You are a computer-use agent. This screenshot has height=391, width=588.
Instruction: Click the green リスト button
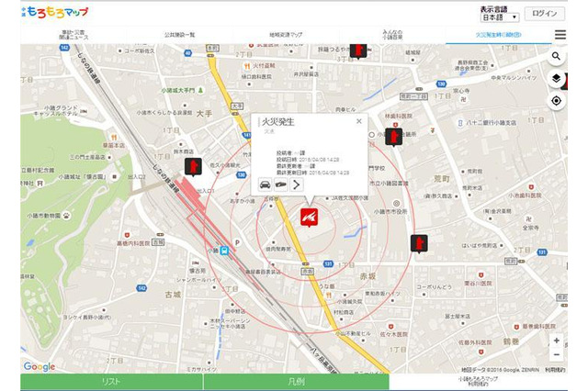coord(112,381)
